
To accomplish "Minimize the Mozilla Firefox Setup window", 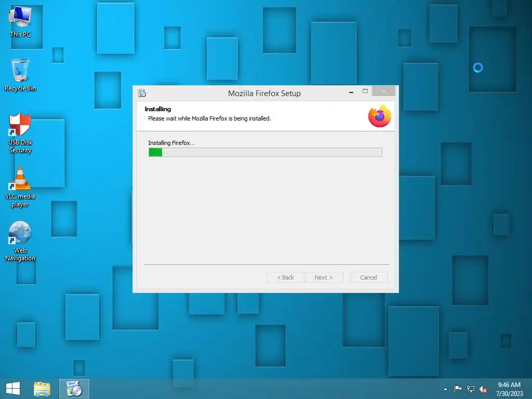I will 351,91.
